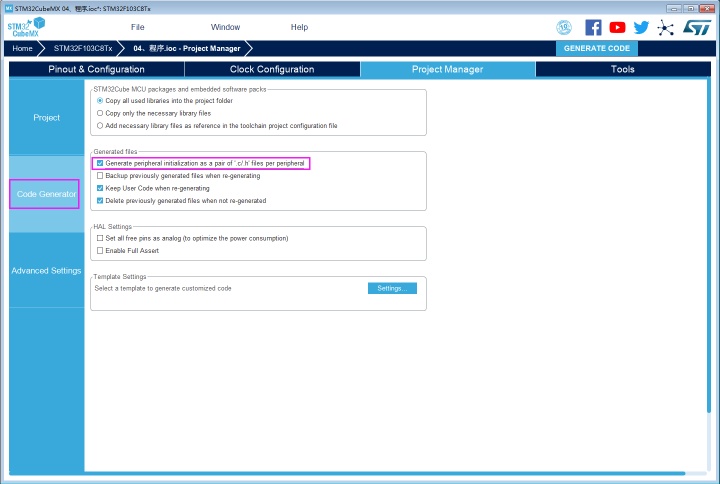The width and height of the screenshot is (720, 484).
Task: Click the MX title bar application icon
Action: pyautogui.click(x=8, y=8)
